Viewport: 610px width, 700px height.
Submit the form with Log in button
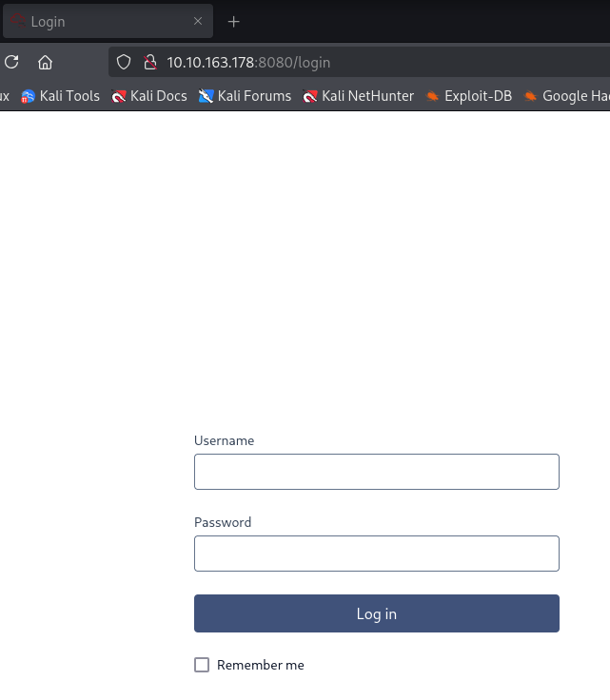377,613
